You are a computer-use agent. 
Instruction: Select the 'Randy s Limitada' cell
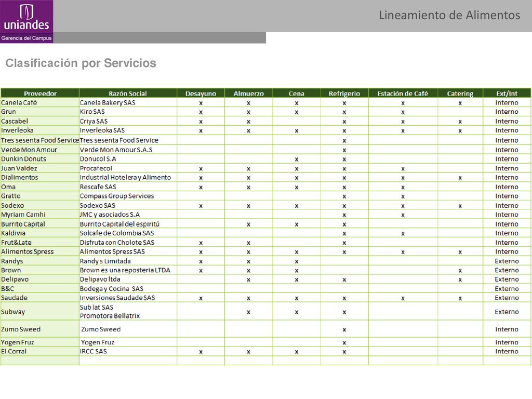[128, 261]
